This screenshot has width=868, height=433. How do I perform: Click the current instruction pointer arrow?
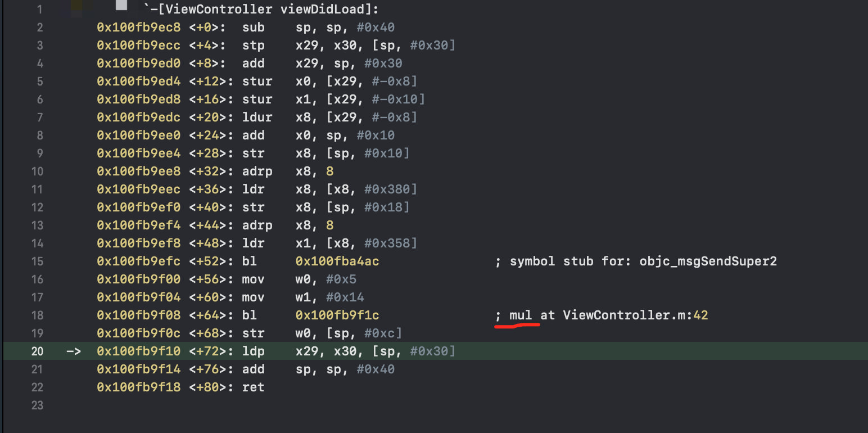tap(74, 351)
